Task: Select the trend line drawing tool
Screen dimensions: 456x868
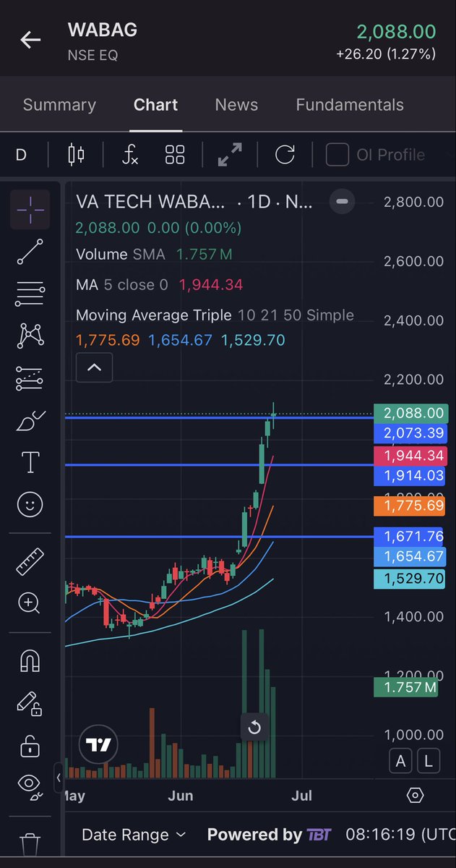Action: (30, 251)
